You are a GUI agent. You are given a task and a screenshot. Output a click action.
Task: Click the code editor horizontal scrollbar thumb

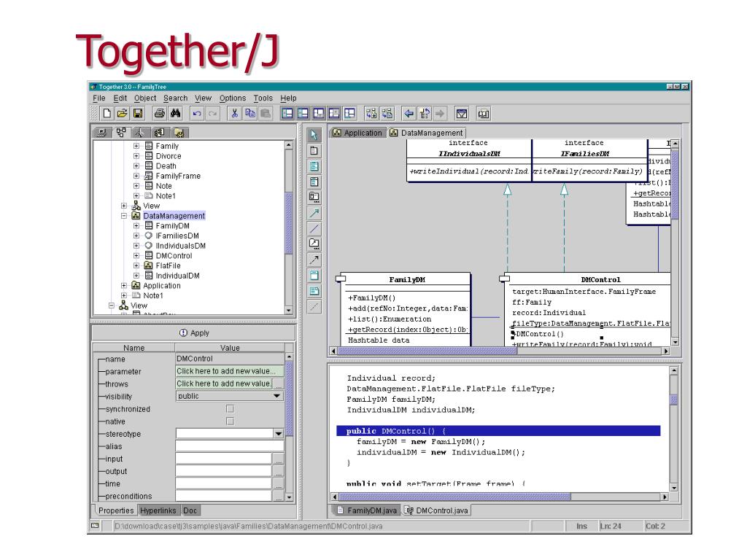(455, 497)
